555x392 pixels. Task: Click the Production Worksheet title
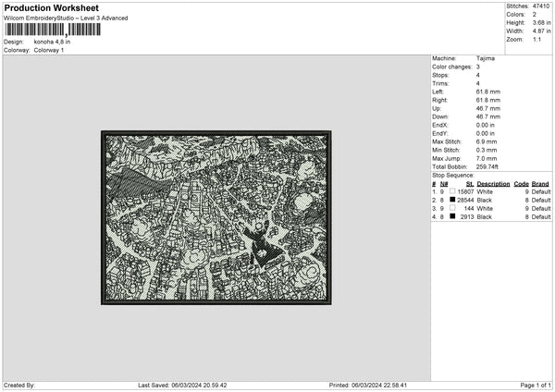point(51,7)
